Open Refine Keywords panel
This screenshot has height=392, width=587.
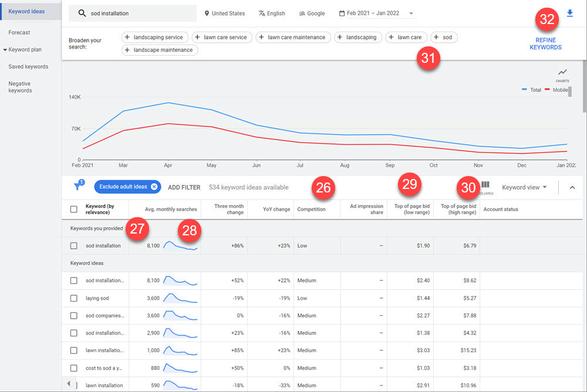tap(545, 43)
